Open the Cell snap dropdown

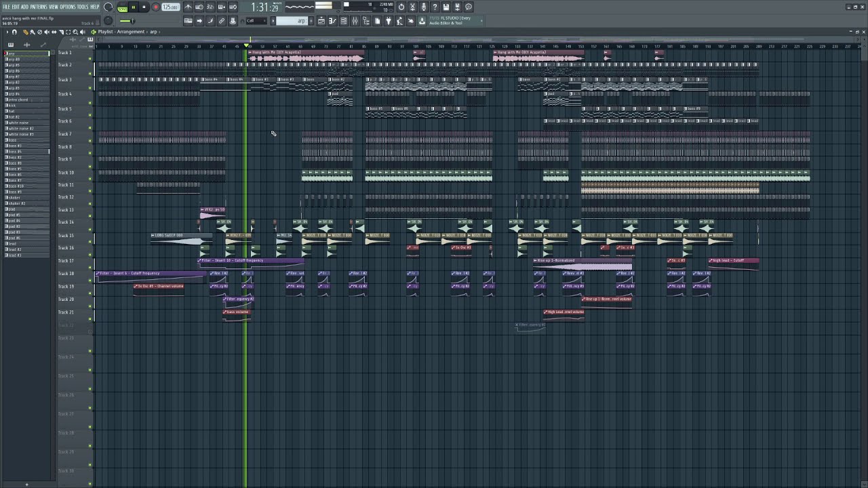(258, 21)
